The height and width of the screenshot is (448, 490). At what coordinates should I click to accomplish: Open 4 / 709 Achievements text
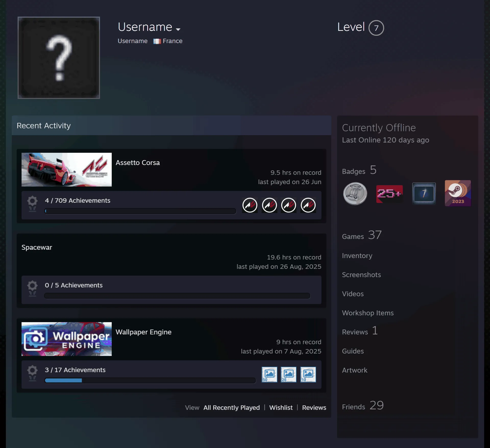pyautogui.click(x=78, y=200)
